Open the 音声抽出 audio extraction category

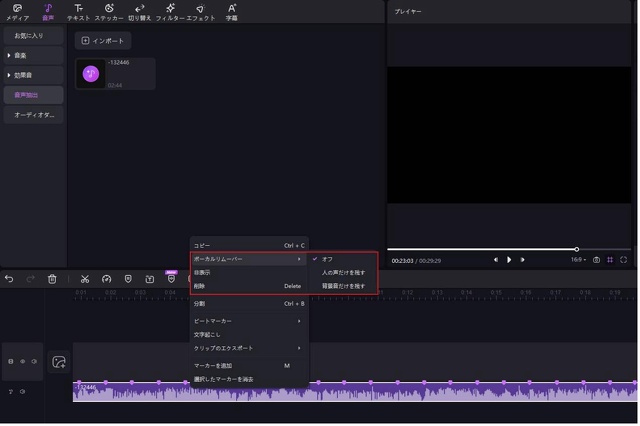33,95
